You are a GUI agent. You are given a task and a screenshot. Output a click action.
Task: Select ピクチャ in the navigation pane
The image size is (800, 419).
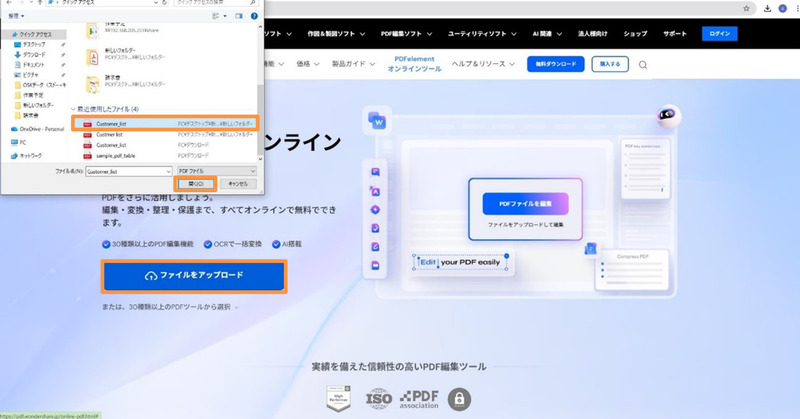(x=31, y=75)
